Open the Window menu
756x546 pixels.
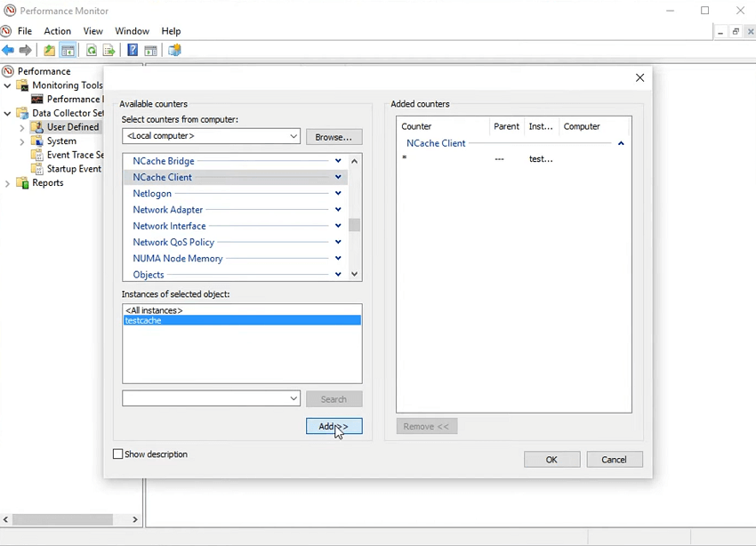click(132, 31)
